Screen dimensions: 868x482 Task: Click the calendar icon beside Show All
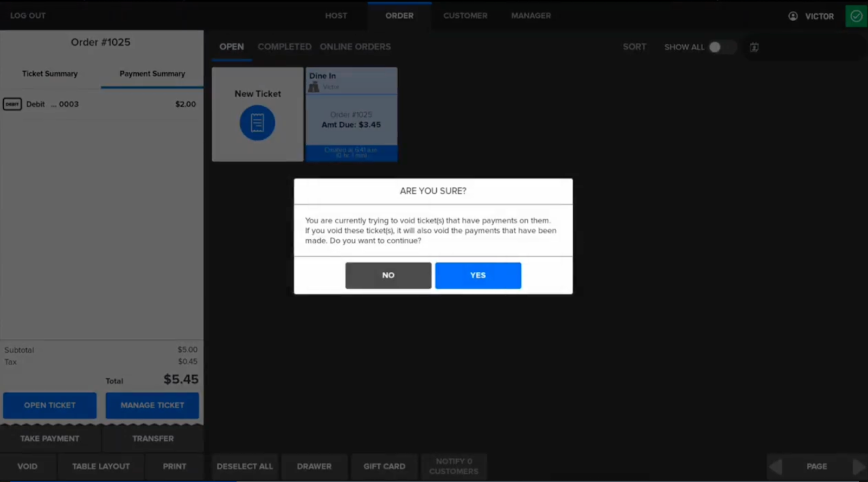(x=754, y=47)
